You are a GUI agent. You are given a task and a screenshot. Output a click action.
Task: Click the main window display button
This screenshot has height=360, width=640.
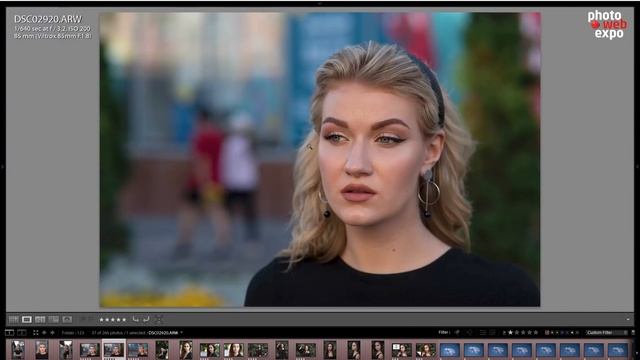[9, 333]
